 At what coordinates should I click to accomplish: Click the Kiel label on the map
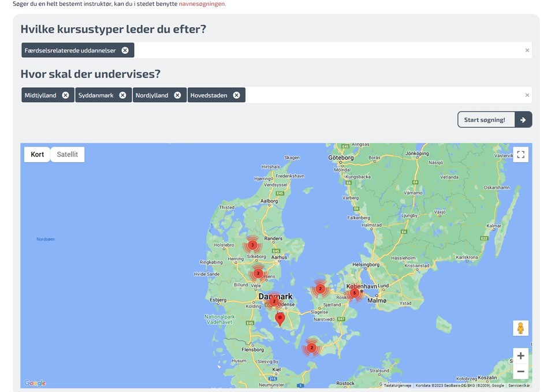point(277,369)
